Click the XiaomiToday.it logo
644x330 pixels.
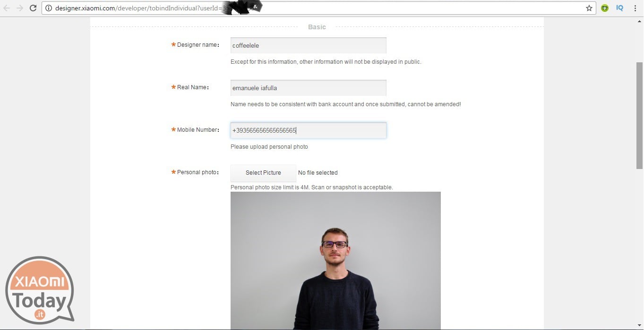pyautogui.click(x=40, y=289)
